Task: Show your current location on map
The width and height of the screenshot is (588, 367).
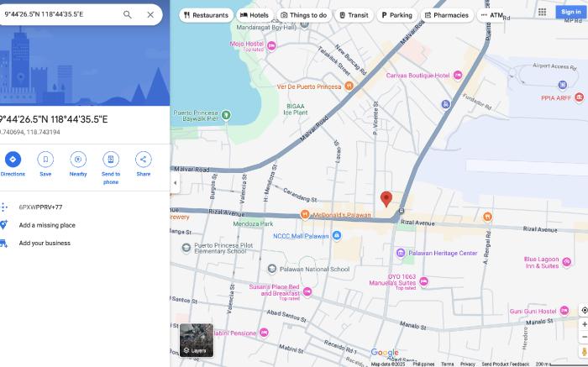Action: coord(584,310)
